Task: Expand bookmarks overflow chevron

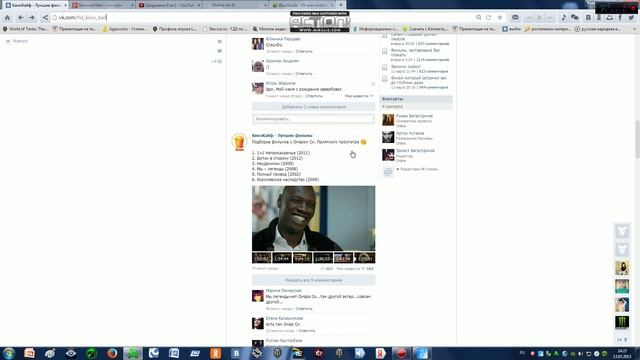Action: pyautogui.click(x=635, y=29)
